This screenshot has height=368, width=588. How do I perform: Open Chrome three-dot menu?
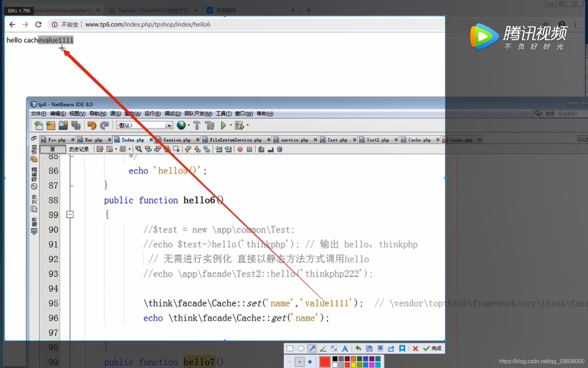(575, 25)
